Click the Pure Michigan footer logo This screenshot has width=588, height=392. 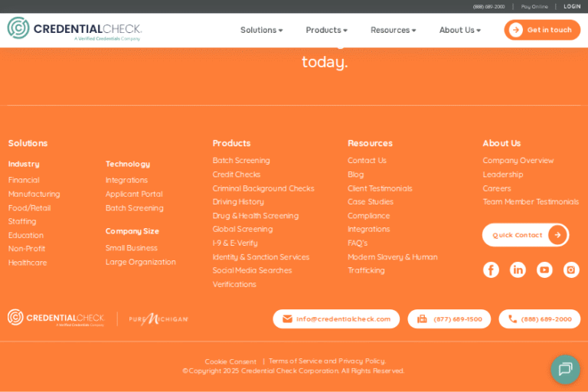click(158, 318)
